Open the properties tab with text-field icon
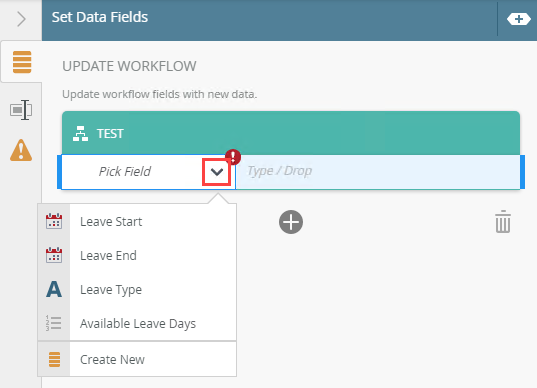This screenshot has width=537, height=388. 21,110
